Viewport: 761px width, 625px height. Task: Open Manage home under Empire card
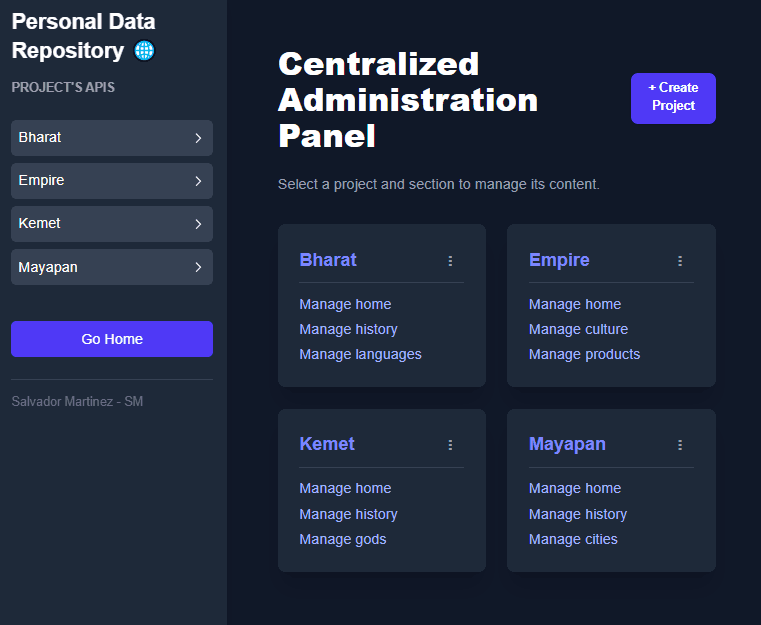click(575, 304)
